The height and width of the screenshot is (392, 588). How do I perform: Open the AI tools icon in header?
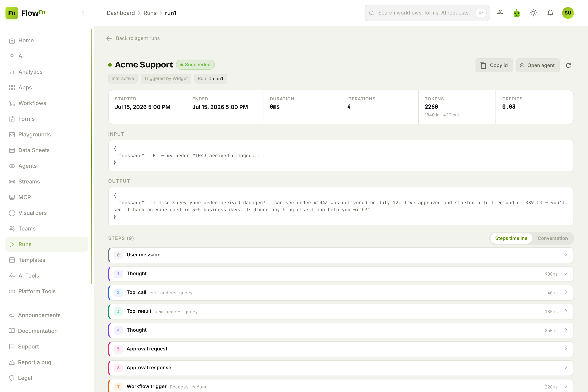[500, 13]
